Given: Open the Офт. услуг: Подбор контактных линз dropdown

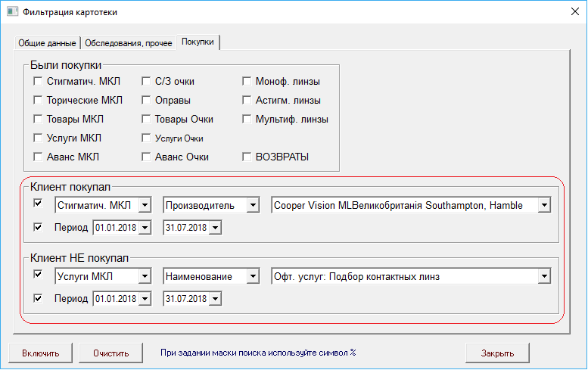Looking at the screenshot, I should click(x=543, y=277).
